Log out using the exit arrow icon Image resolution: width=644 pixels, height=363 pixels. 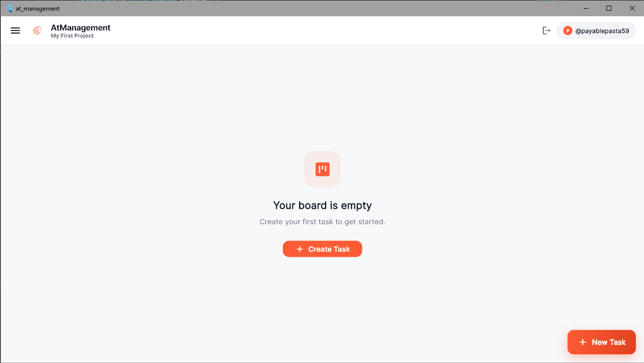(546, 31)
